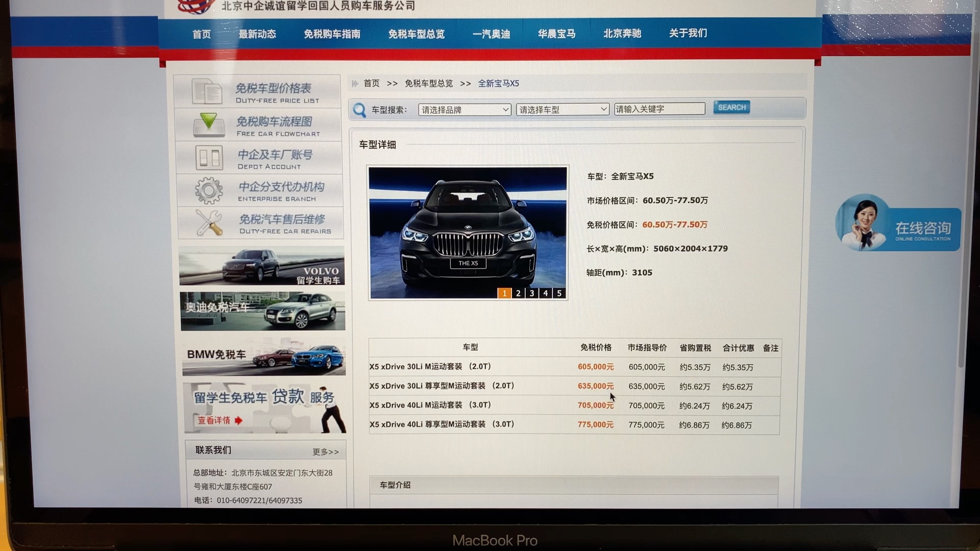The height and width of the screenshot is (551, 980).
Task: Open the VOLVO 留学生购车 banner
Action: [x=262, y=266]
